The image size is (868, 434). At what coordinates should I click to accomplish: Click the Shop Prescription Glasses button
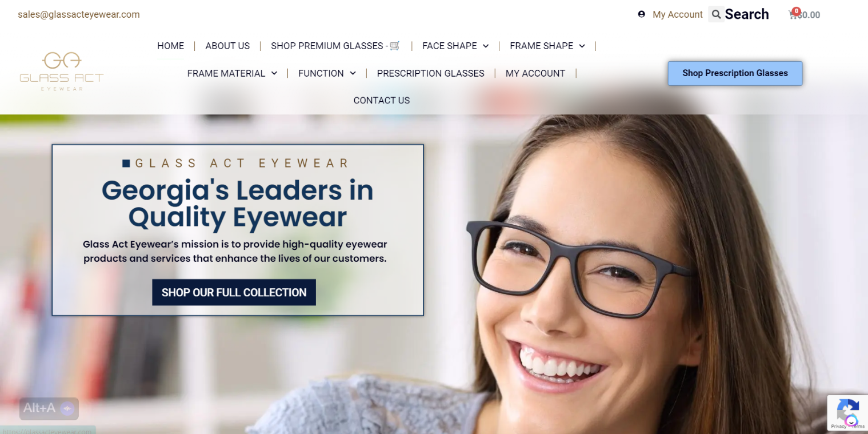click(x=735, y=73)
